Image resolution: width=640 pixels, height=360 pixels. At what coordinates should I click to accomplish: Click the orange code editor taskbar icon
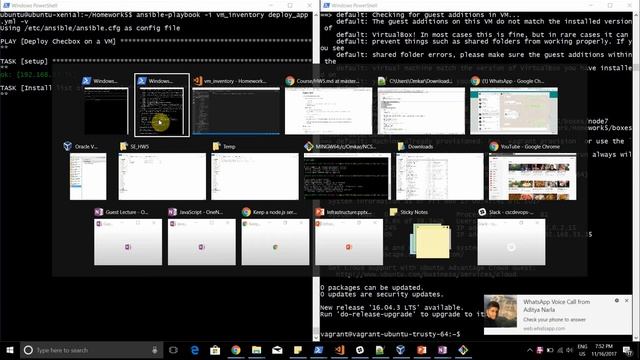[339, 350]
